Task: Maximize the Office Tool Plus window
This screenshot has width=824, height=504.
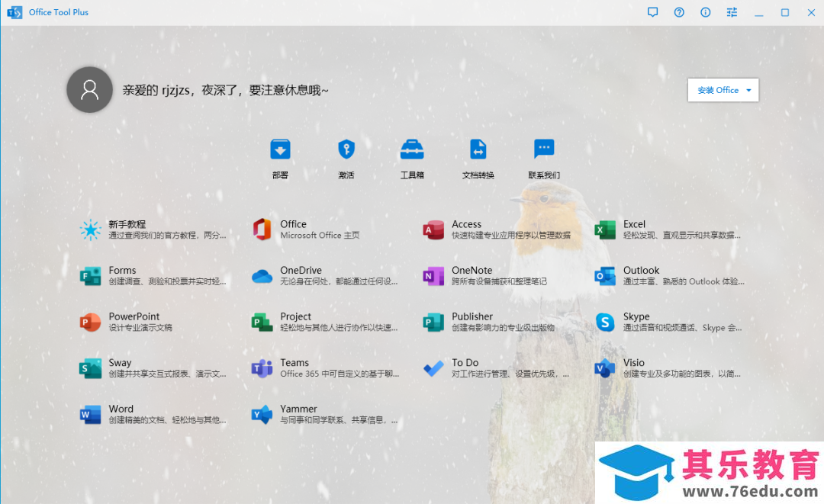Action: click(x=785, y=12)
